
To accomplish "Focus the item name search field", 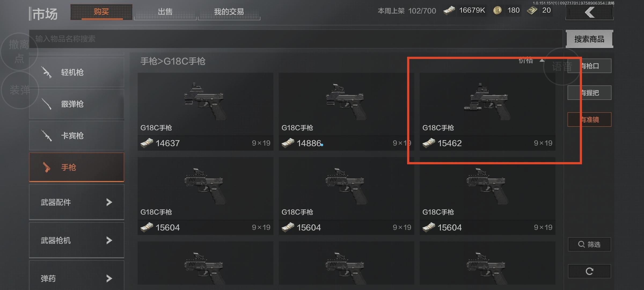I will [x=296, y=39].
